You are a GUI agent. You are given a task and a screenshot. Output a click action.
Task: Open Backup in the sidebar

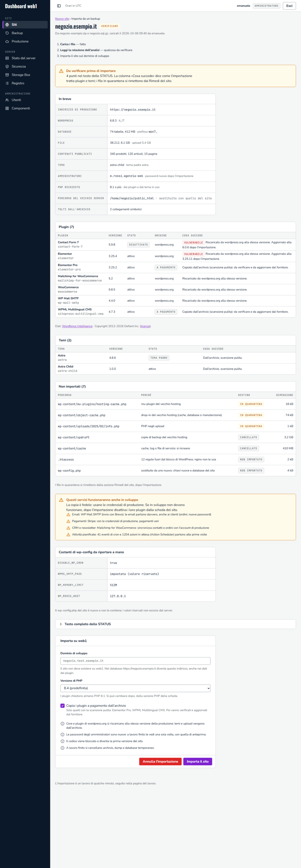coord(25,33)
